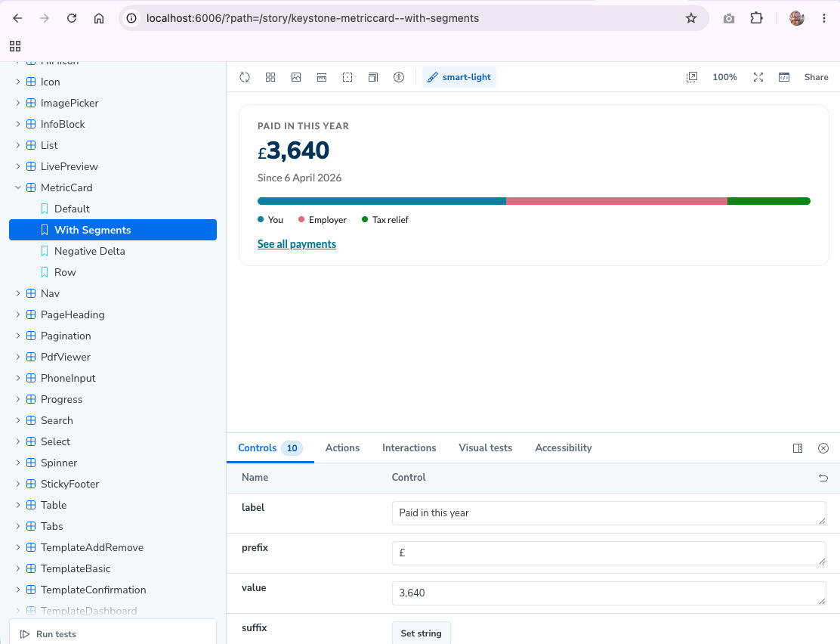Enter full screen mode
840x644 pixels.
[x=758, y=77]
